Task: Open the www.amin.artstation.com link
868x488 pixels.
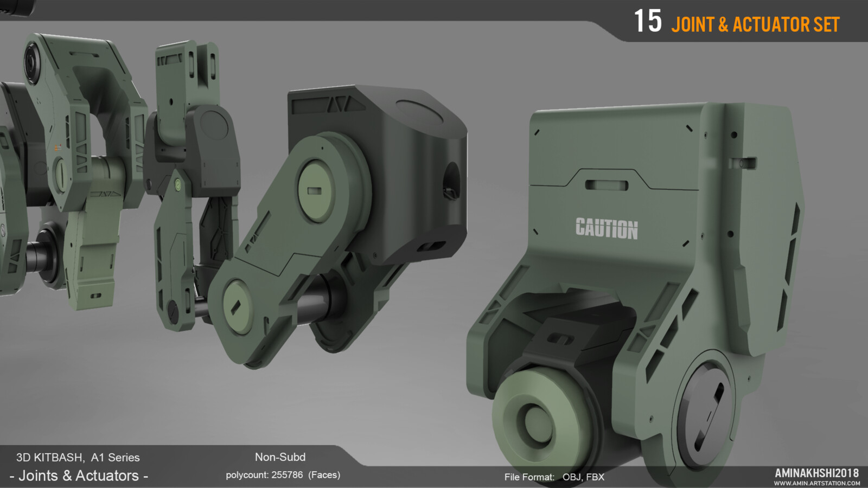Action: (x=816, y=483)
